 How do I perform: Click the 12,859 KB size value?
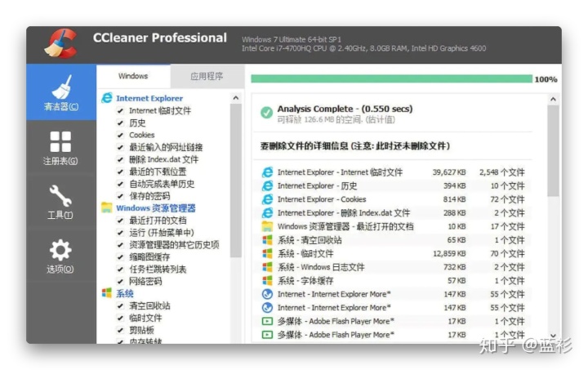(x=449, y=253)
